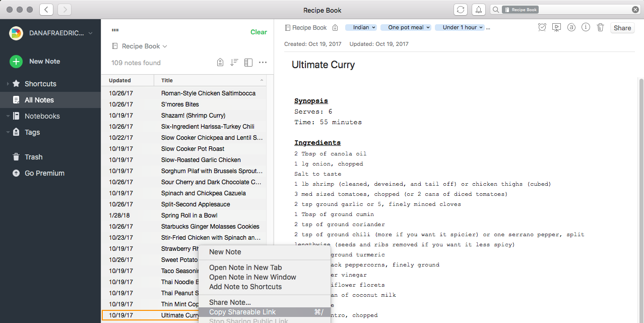Click the New Note label
The width and height of the screenshot is (644, 323).
click(x=44, y=61)
